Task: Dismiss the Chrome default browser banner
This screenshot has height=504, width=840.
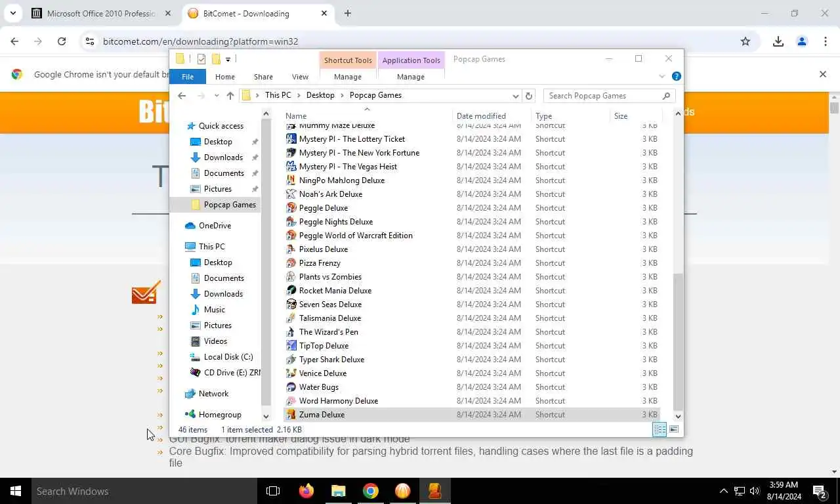Action: click(823, 74)
